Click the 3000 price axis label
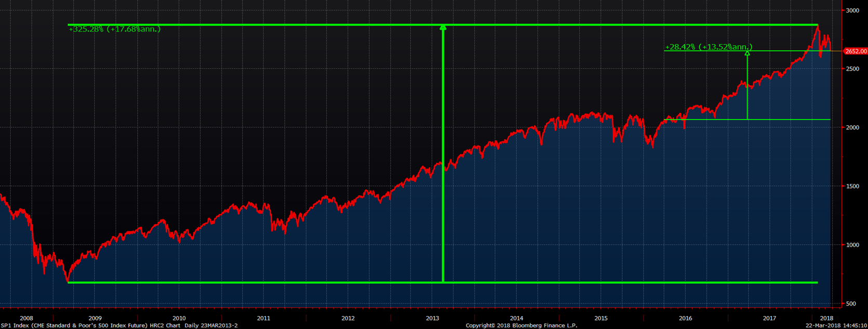This screenshot has width=868, height=329. [852, 10]
